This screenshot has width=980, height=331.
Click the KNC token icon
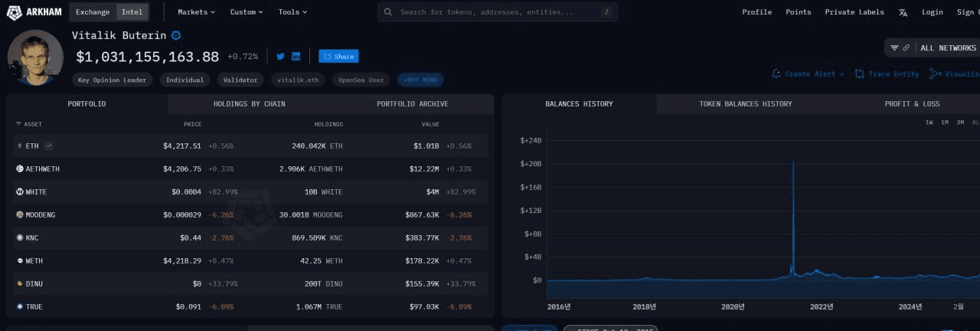20,238
